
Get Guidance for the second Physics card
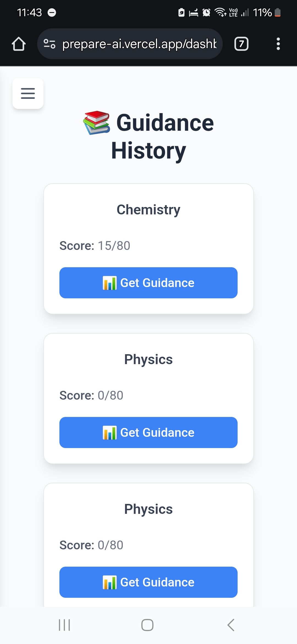click(x=148, y=582)
